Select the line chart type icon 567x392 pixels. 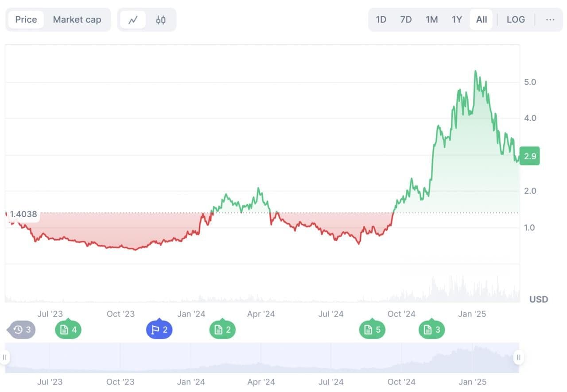[133, 19]
